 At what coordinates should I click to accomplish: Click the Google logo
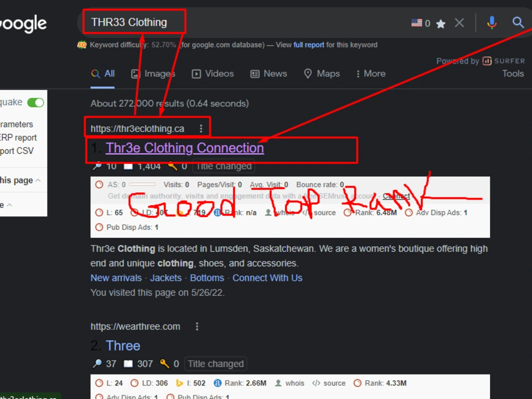pos(23,24)
